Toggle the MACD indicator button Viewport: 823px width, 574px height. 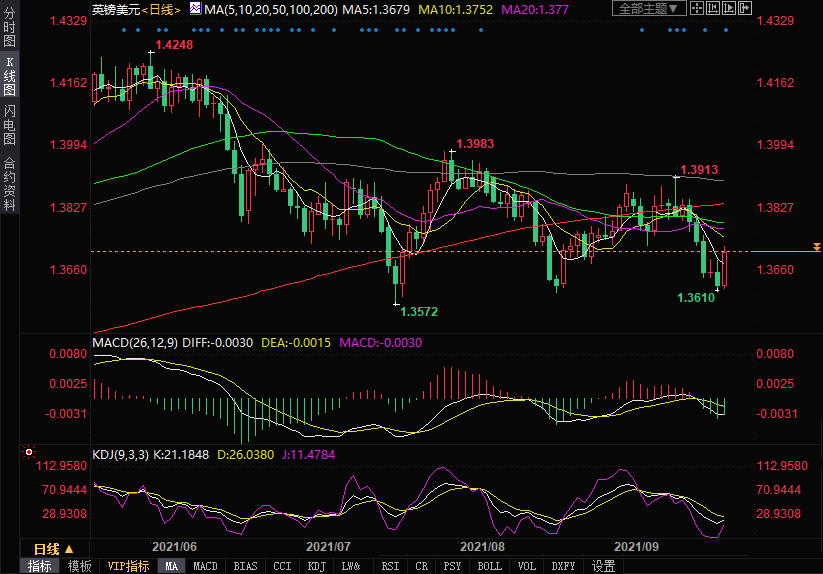205,566
